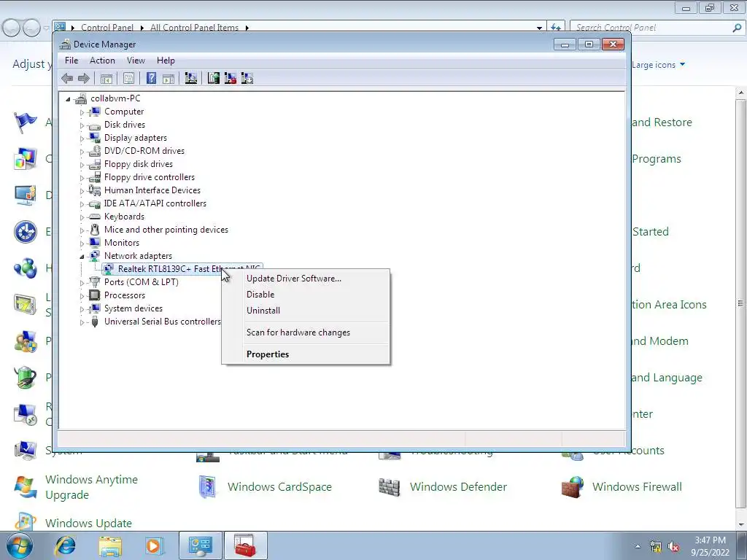Choose Update Driver Software from context menu

coord(306,279)
